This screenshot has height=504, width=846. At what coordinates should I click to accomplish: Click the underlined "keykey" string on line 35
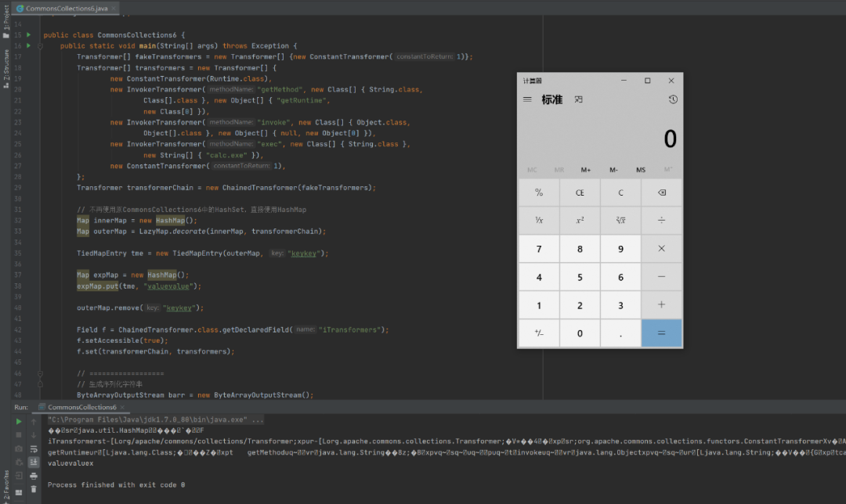click(x=304, y=254)
